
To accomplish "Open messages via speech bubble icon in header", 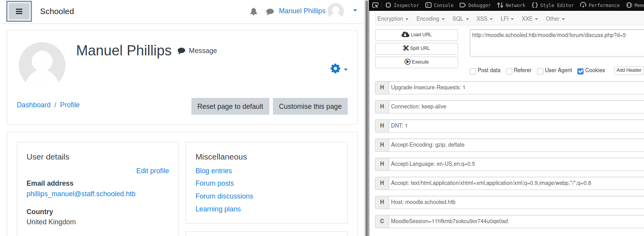I will tap(270, 12).
